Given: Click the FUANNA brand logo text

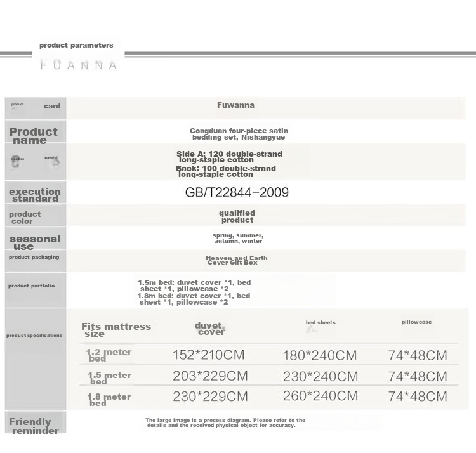Looking at the screenshot, I should tap(78, 65).
